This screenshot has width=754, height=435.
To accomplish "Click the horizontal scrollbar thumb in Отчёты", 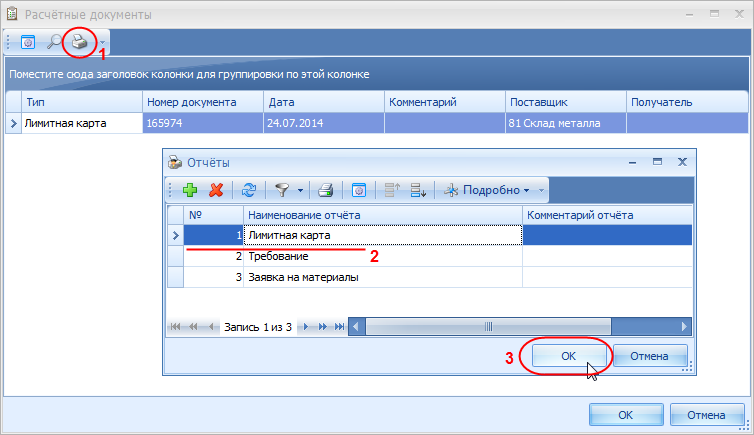I will point(488,327).
